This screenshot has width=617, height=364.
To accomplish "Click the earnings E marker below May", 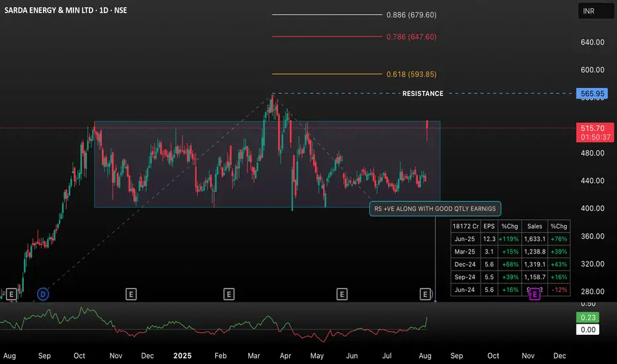I will click(342, 294).
